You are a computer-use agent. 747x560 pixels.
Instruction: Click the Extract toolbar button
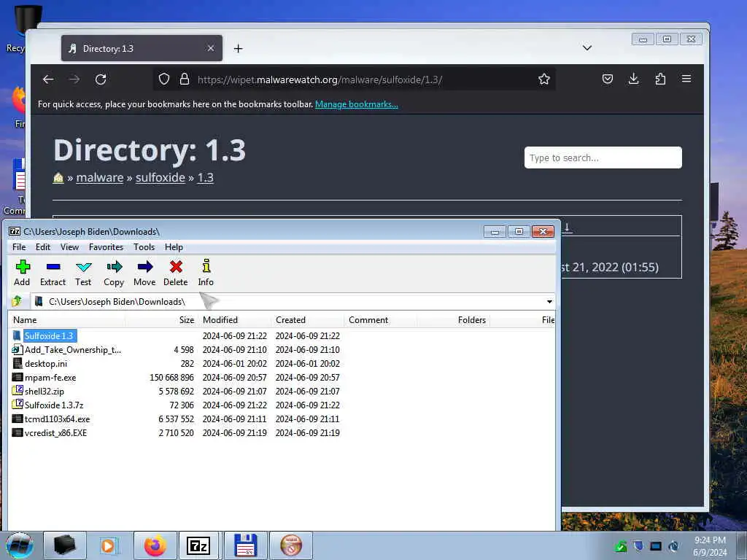click(x=53, y=273)
